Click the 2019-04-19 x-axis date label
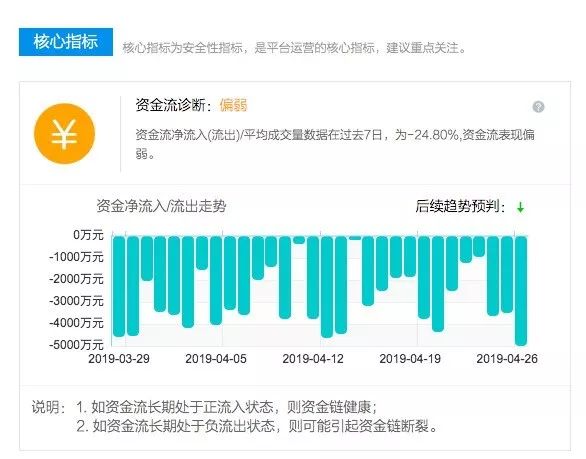This screenshot has height=459, width=586. [410, 359]
